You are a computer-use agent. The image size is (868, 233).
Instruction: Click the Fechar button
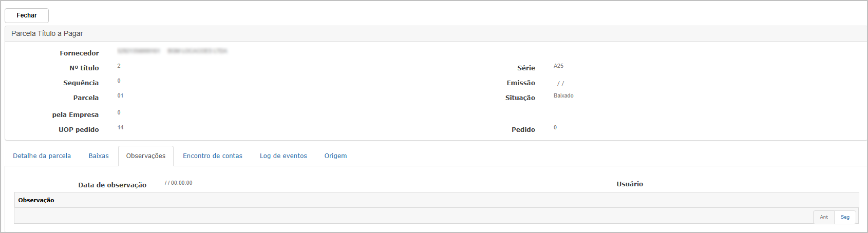coord(27,15)
